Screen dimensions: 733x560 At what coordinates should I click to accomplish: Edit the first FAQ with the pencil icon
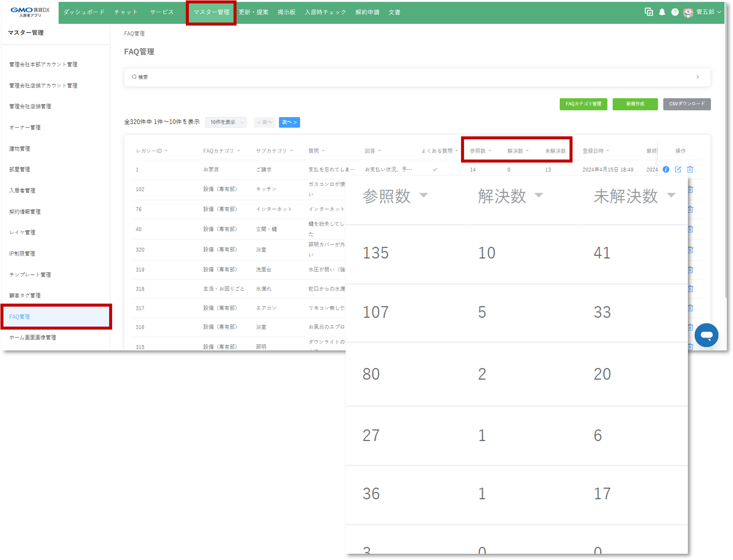678,169
